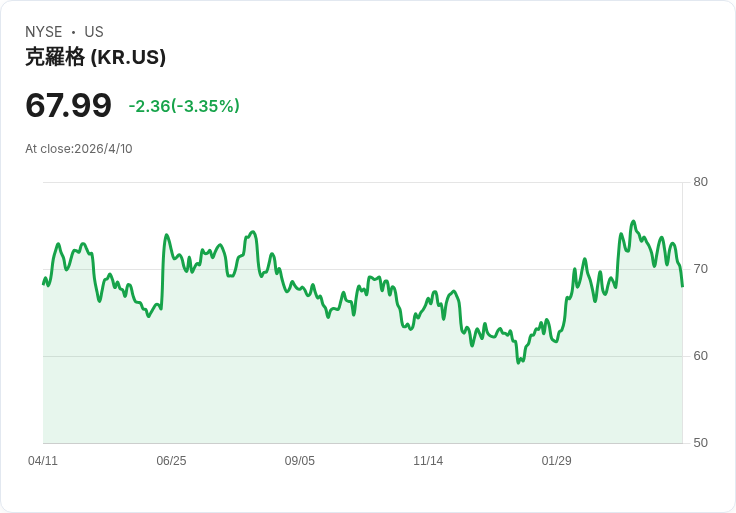Click the 09/05 date axis label
This screenshot has width=736, height=513.
299,461
